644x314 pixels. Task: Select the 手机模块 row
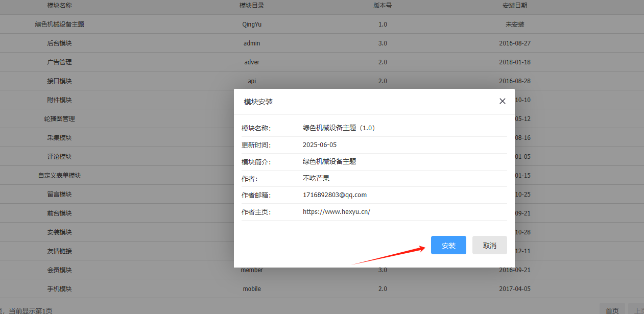[x=59, y=289]
